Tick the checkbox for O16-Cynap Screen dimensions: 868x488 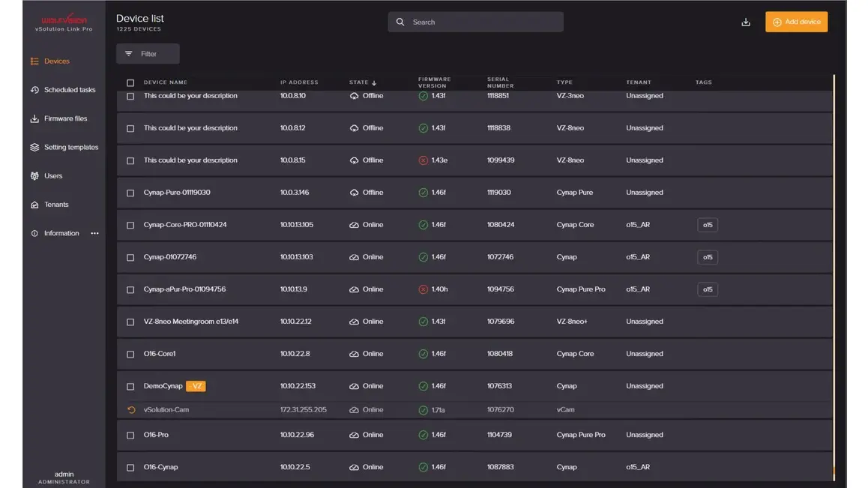130,467
